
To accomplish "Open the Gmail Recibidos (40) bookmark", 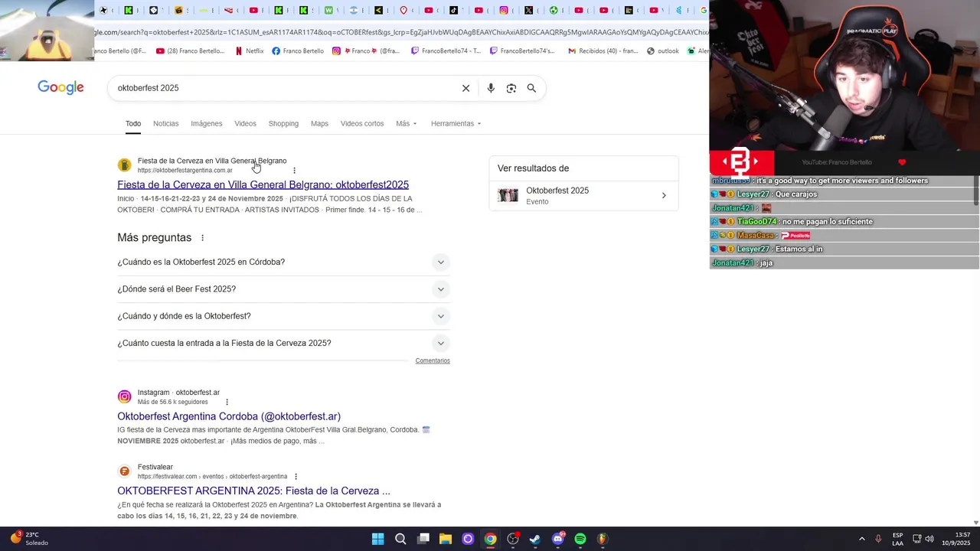I will click(x=603, y=51).
